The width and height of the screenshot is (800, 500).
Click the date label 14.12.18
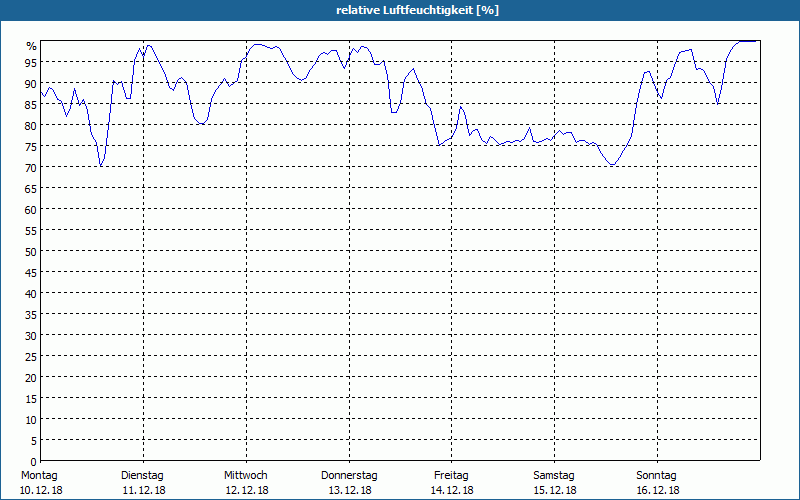click(452, 490)
